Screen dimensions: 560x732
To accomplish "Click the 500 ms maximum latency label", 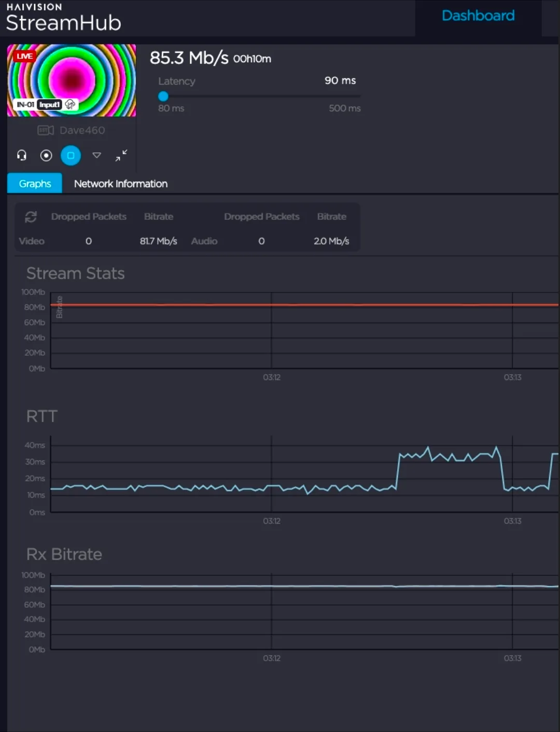I will [x=345, y=108].
